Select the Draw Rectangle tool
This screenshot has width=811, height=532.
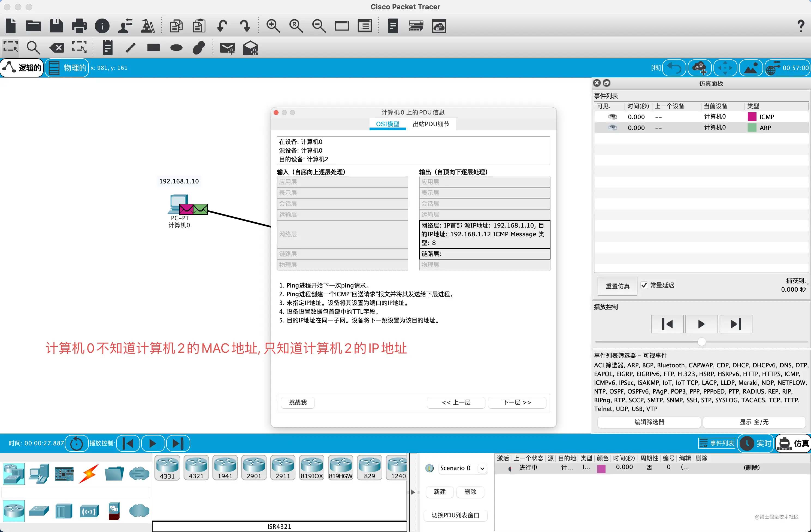coord(153,47)
